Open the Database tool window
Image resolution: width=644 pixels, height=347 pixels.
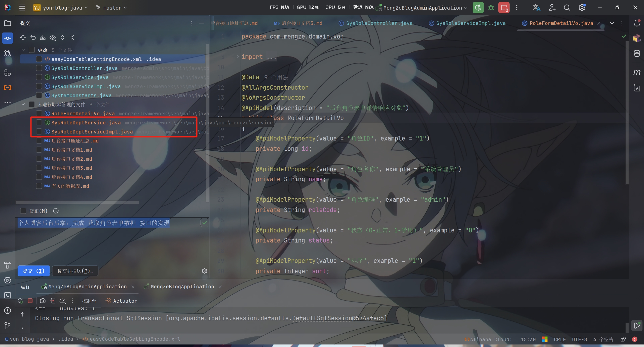pyautogui.click(x=637, y=53)
